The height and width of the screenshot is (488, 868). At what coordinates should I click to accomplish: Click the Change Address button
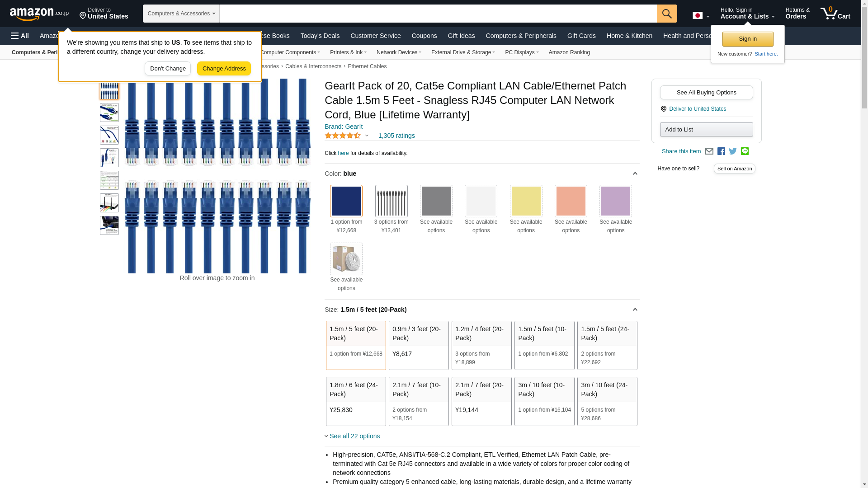coord(224,69)
